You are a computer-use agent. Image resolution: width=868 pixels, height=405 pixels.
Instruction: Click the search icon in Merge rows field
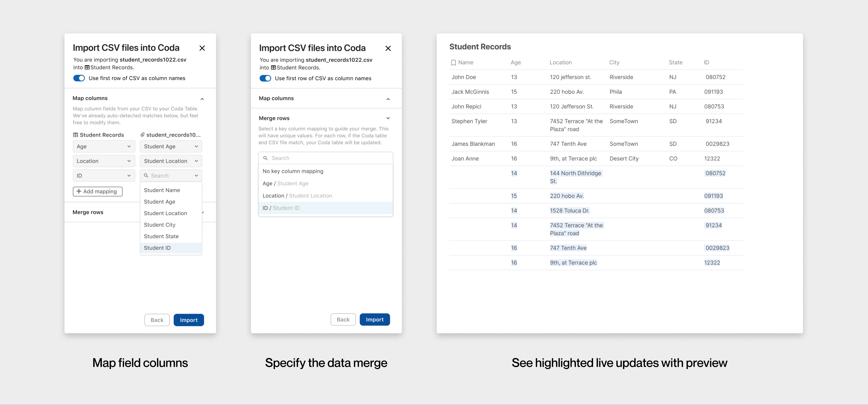(x=265, y=158)
